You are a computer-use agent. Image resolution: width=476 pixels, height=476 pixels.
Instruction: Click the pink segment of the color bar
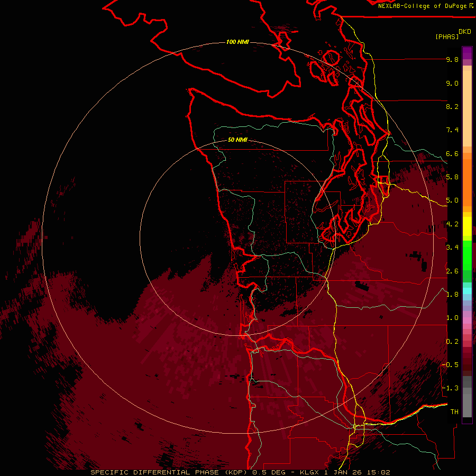(467, 321)
